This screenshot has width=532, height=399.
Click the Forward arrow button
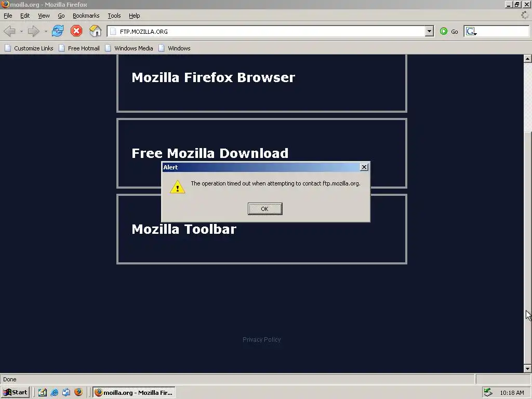[33, 31]
